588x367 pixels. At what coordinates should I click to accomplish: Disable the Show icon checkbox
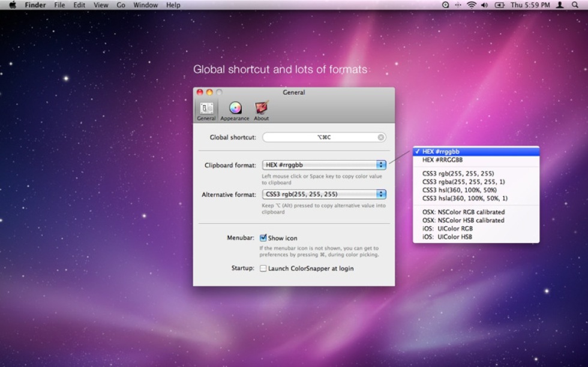pyautogui.click(x=263, y=238)
